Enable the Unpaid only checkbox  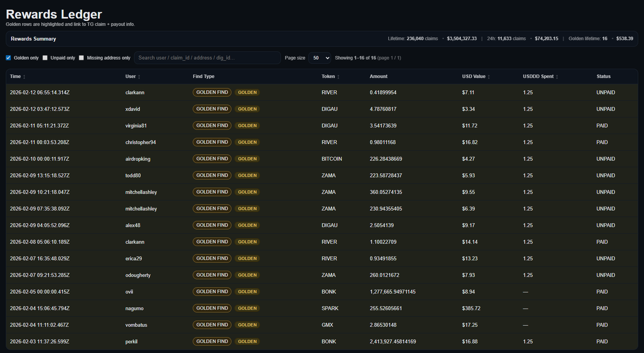pos(45,58)
